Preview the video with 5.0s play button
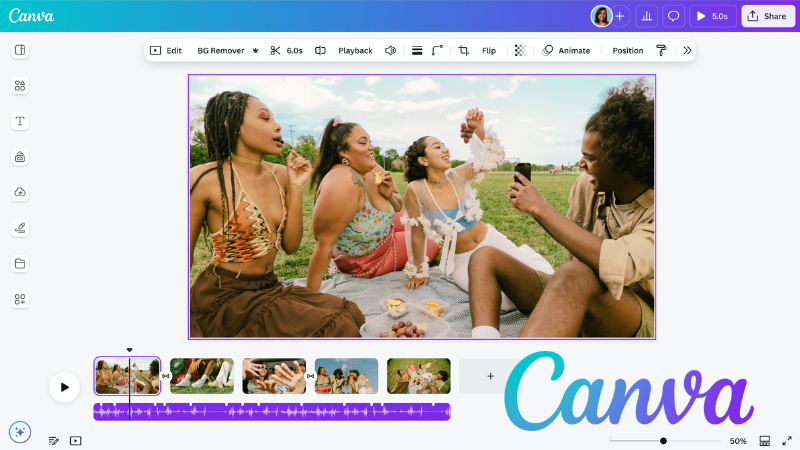800x450 pixels. tap(713, 16)
